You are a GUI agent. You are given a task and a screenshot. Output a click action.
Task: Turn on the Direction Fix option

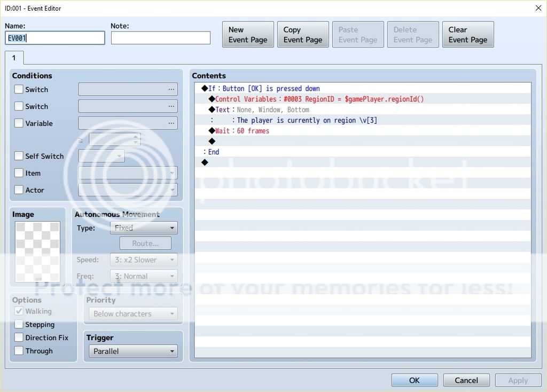[x=19, y=338]
